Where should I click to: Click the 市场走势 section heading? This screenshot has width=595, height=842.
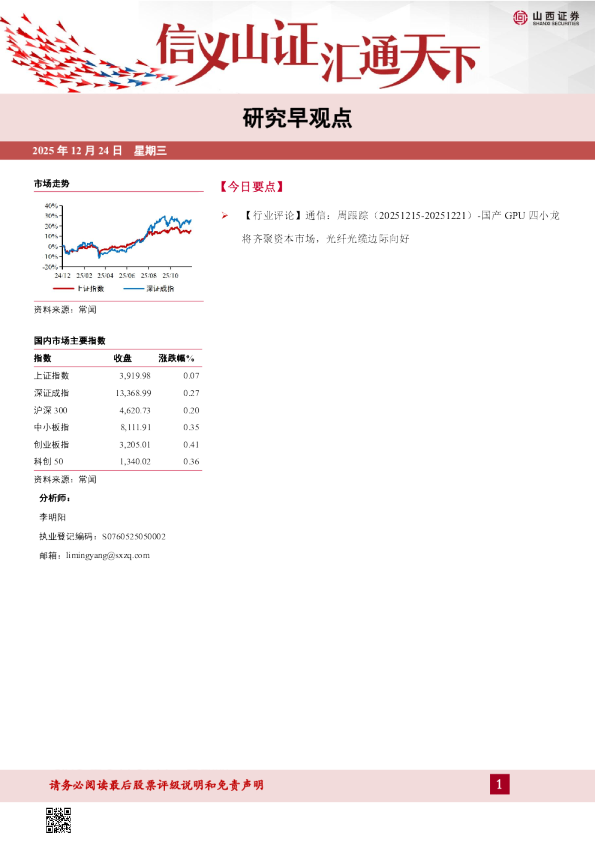point(52,184)
